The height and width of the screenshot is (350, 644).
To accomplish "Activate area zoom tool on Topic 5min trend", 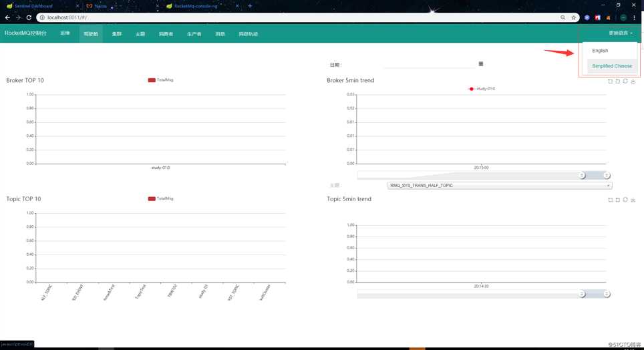I will [611, 200].
